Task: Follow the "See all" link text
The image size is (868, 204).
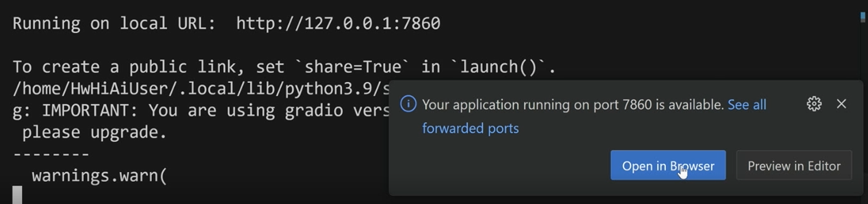Action: tap(747, 104)
